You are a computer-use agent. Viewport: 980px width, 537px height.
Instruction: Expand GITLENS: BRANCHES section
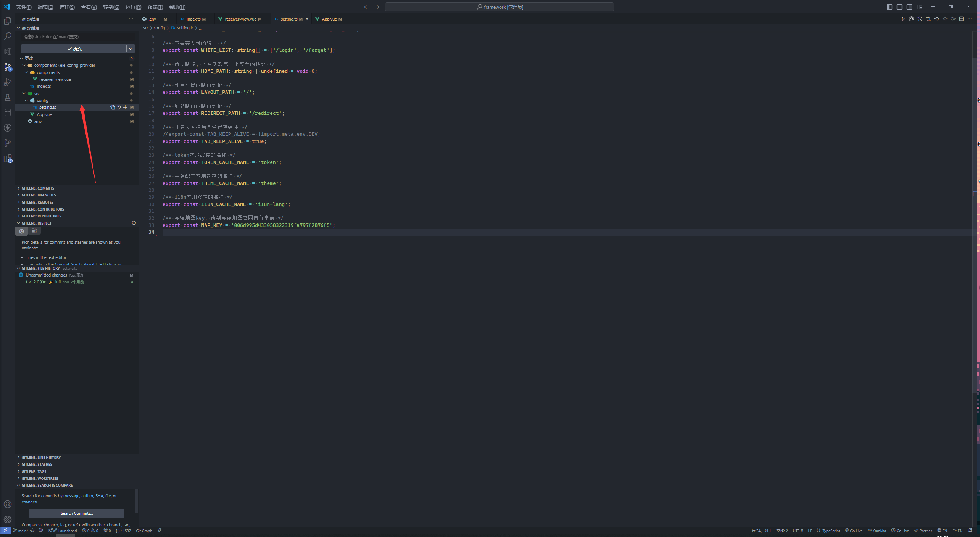pos(39,195)
